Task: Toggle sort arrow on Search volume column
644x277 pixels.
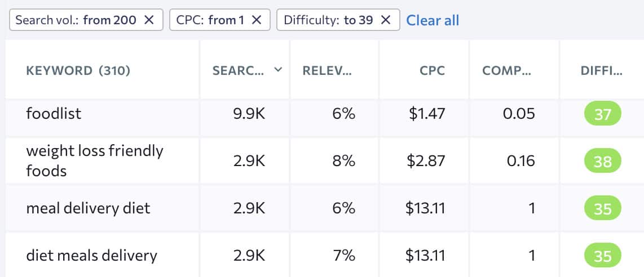Action: 277,70
